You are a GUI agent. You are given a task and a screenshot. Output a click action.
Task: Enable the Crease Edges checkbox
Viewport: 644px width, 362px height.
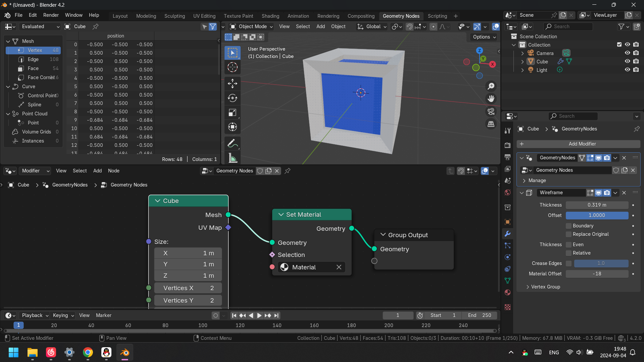[x=568, y=263]
